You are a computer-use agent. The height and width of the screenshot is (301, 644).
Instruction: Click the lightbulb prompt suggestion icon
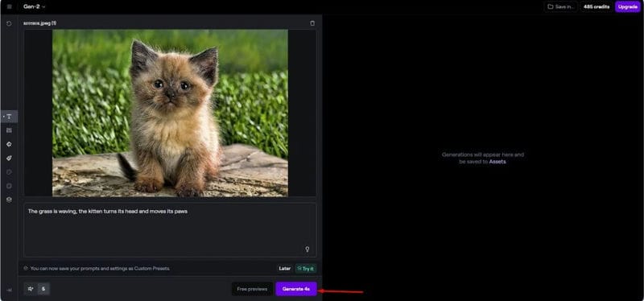[x=307, y=249]
